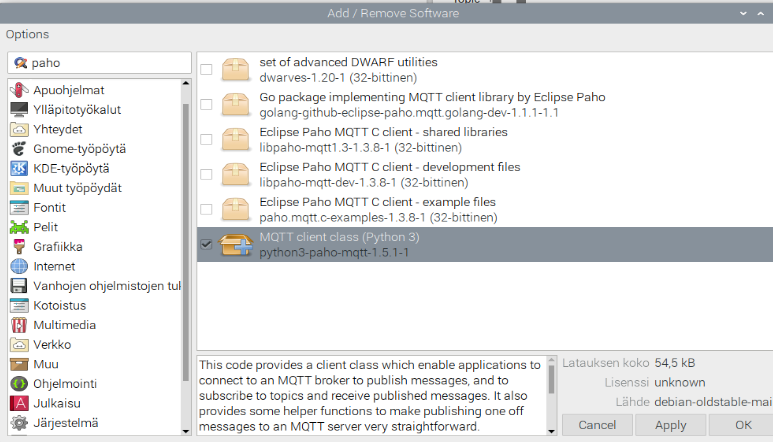Uncheck the python3-paho-mqtt checkbox

pos(206,244)
